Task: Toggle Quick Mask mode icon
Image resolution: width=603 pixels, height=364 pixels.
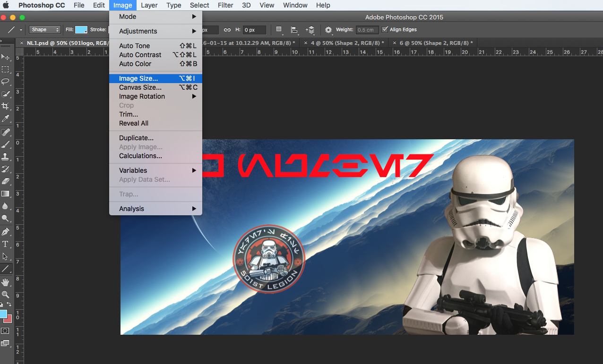Action: point(6,331)
